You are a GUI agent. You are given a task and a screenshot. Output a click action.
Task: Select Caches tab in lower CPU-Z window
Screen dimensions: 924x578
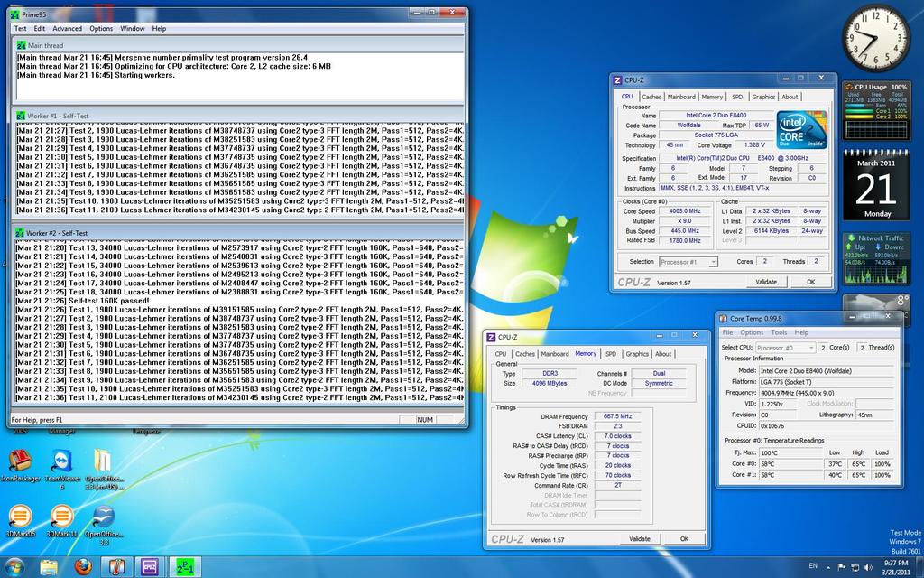(x=524, y=354)
